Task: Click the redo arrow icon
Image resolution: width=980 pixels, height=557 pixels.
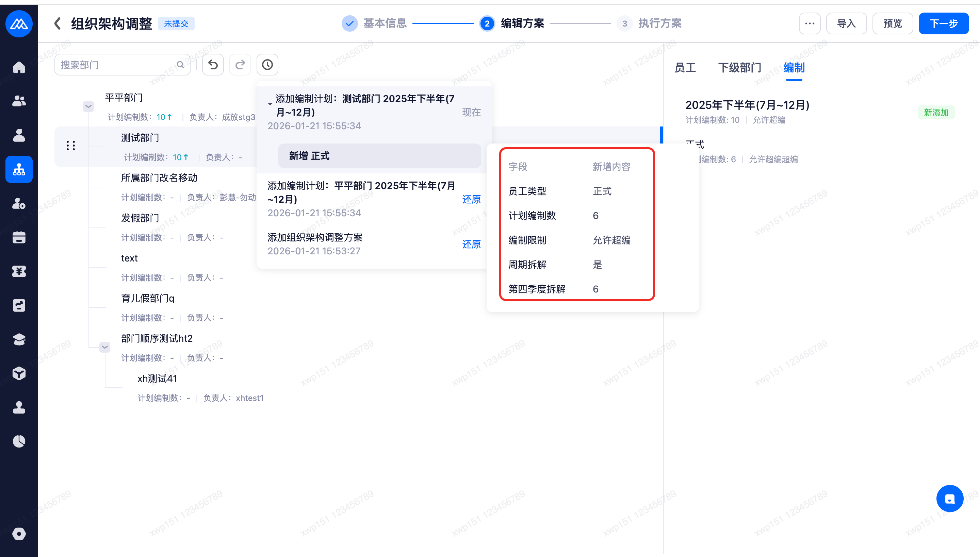Action: click(x=240, y=65)
